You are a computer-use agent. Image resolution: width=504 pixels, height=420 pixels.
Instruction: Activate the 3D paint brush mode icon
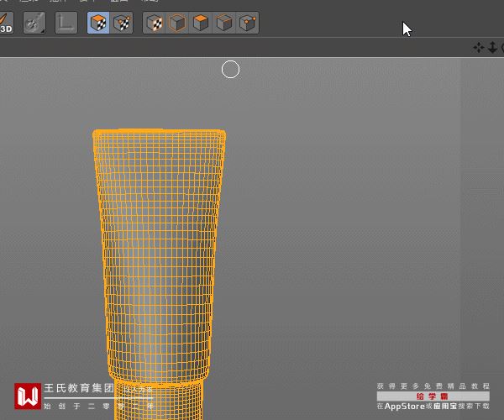pos(6,23)
